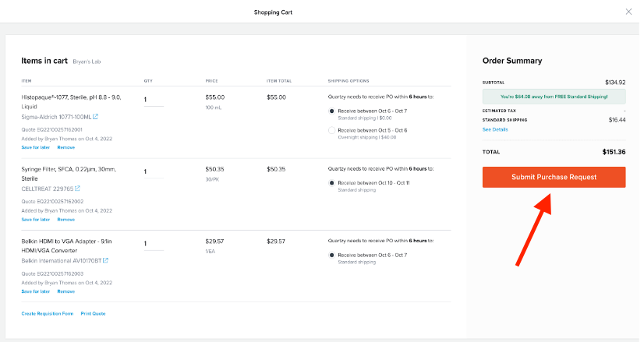Click Histopaque item total $55.00

[277, 97]
